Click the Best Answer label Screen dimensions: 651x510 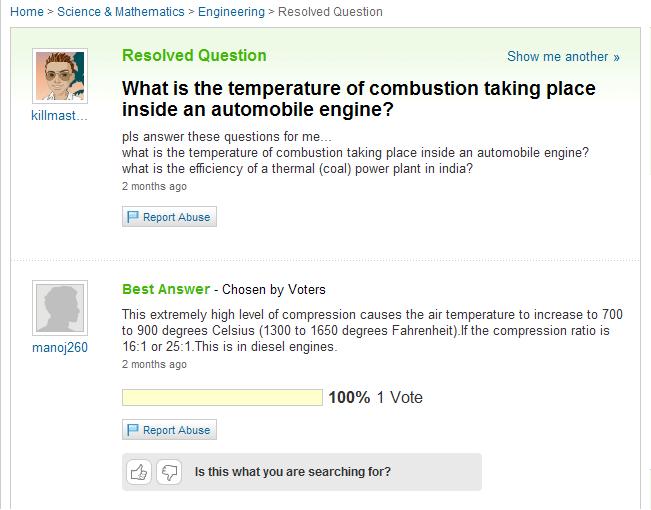coord(166,289)
